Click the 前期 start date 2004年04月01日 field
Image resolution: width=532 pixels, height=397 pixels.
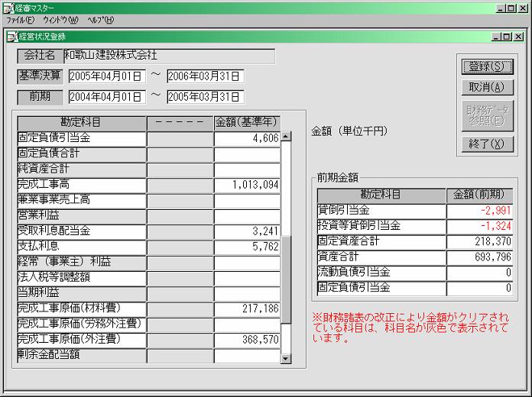click(x=106, y=97)
